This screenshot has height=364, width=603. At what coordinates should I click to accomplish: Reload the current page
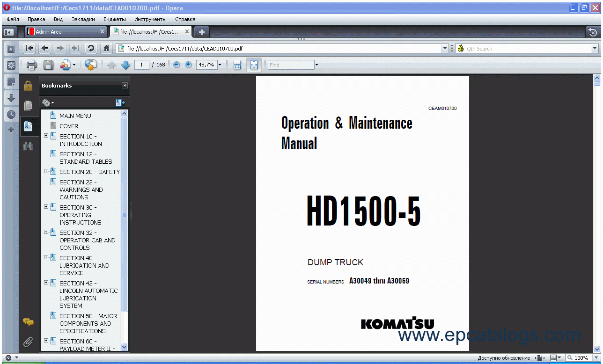(91, 48)
